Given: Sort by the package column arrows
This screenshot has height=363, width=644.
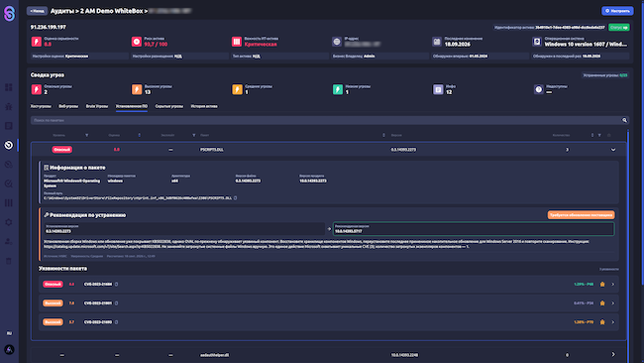Looking at the screenshot, I should click(x=383, y=135).
